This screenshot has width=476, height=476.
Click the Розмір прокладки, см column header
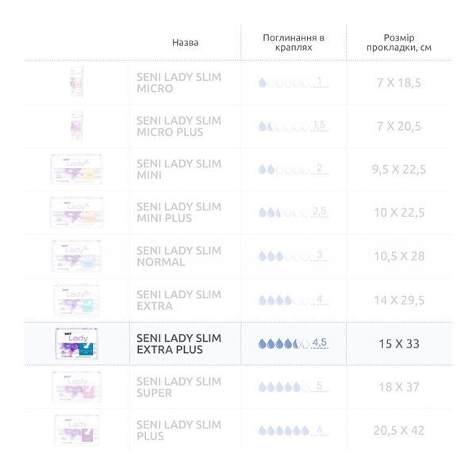click(x=399, y=43)
